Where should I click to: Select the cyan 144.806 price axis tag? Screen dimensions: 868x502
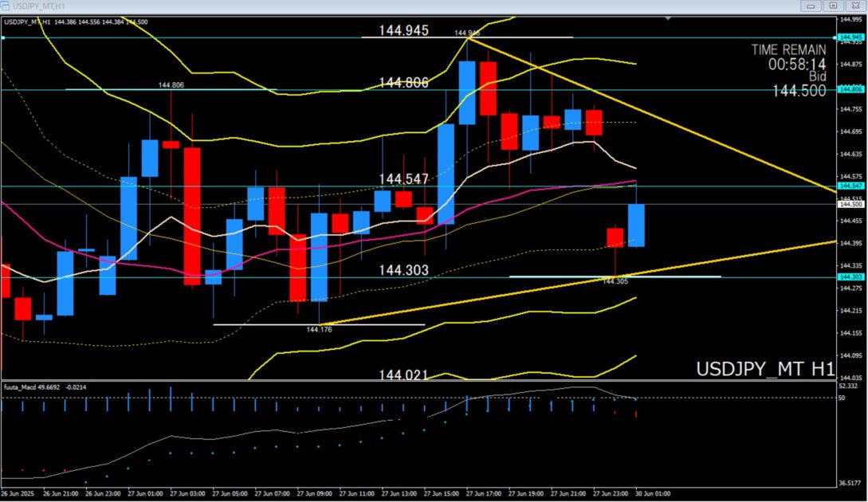[851, 89]
